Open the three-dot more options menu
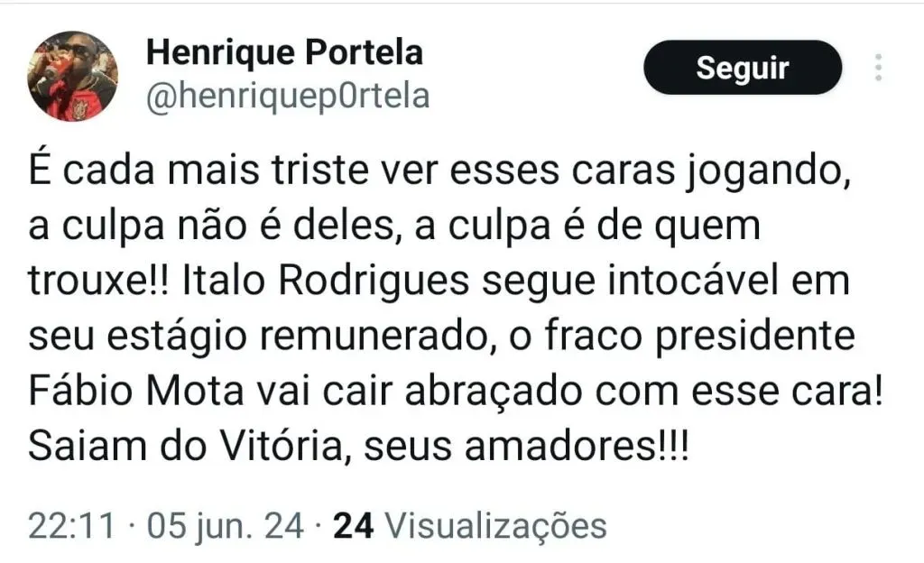Screen dimensions: 924x563 (879, 68)
